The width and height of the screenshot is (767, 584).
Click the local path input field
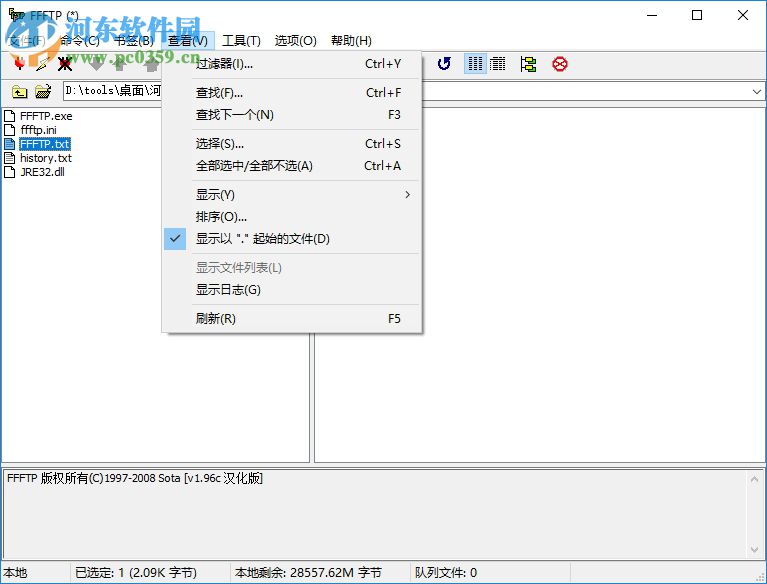113,91
